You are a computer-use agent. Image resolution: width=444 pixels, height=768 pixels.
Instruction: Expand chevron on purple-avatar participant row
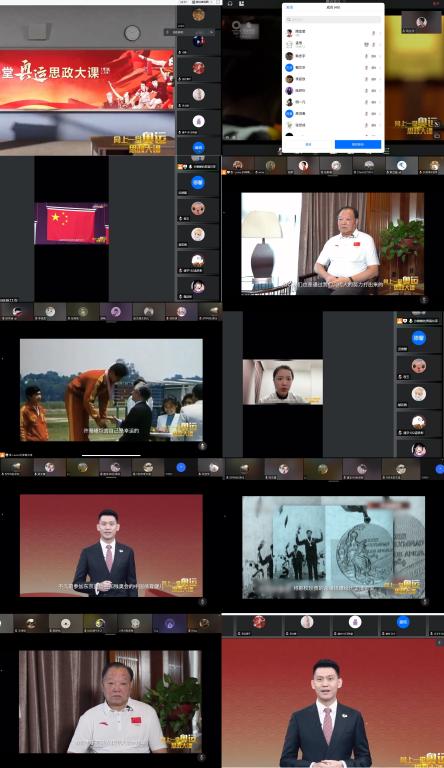click(380, 91)
